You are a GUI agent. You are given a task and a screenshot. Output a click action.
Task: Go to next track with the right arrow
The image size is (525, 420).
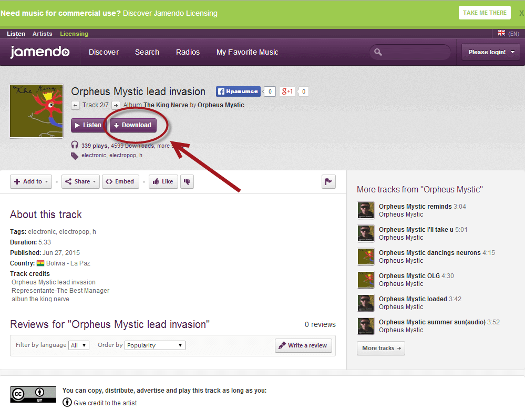coord(116,105)
